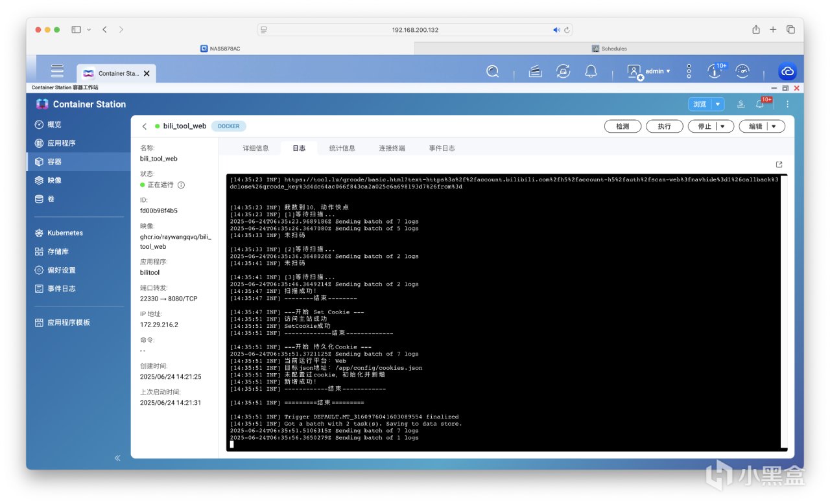Open the QTS main menu hamburger icon
This screenshot has height=504, width=830.
tap(58, 71)
